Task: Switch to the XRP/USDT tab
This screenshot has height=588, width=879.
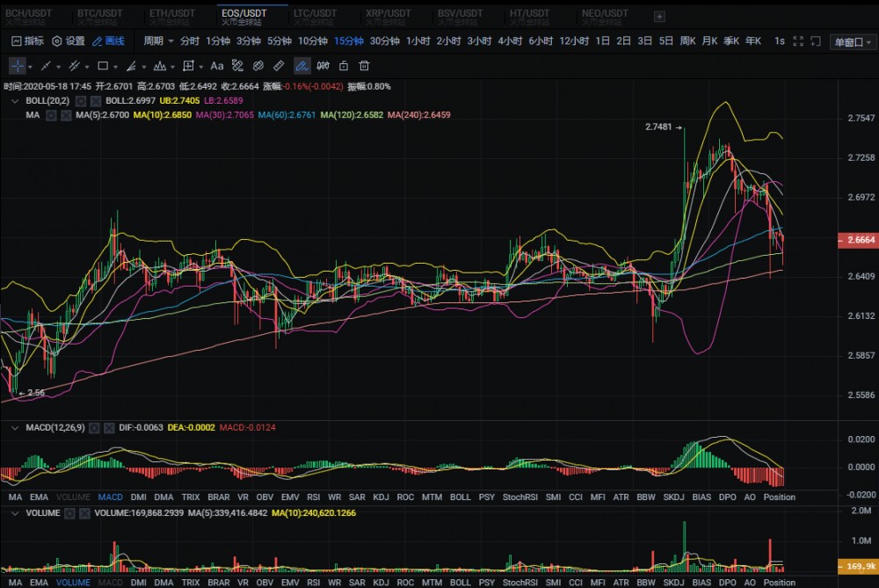Action: click(x=388, y=14)
